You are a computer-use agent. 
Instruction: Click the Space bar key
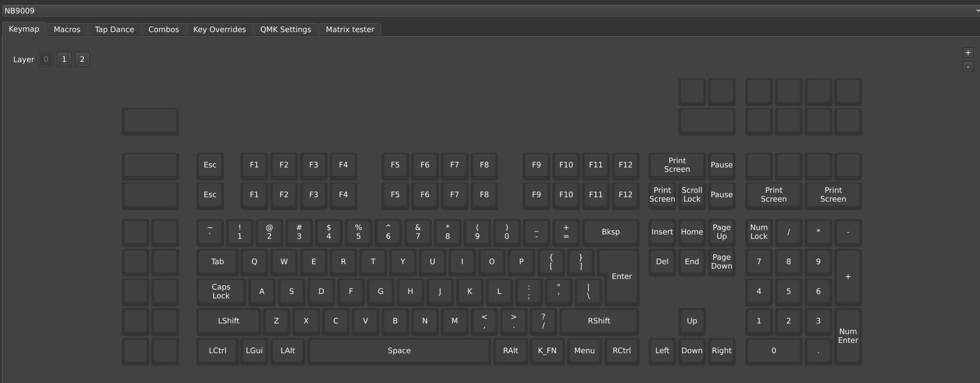click(x=399, y=350)
